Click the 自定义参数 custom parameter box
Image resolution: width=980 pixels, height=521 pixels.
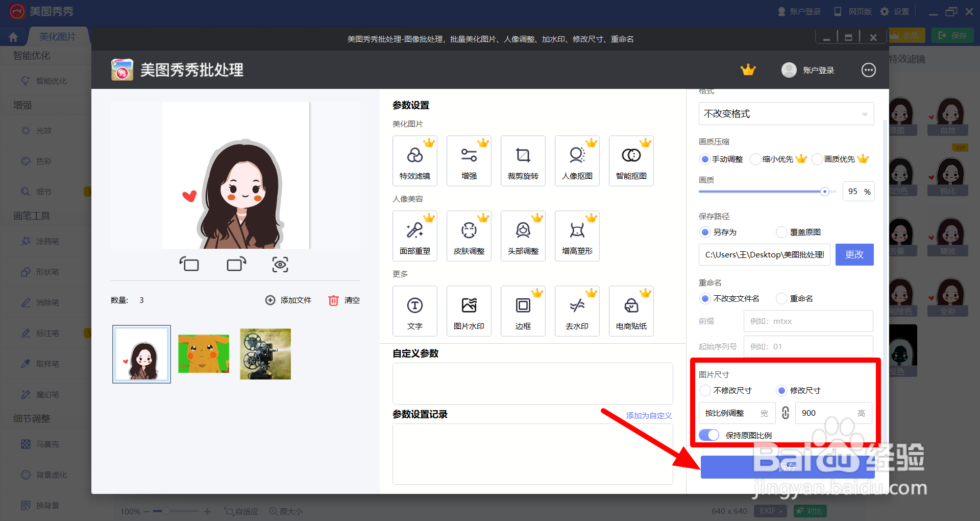tap(532, 383)
